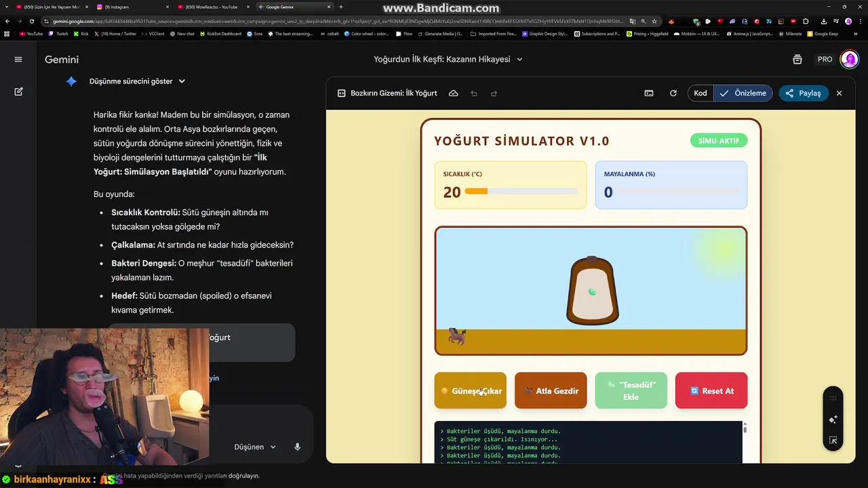Image resolution: width=868 pixels, height=488 pixels.
Task: Redo the canvas change
Action: click(494, 93)
